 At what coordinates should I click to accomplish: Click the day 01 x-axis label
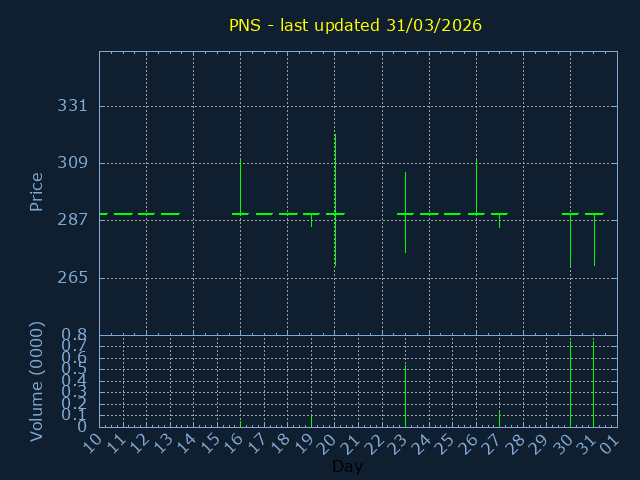coord(609,441)
